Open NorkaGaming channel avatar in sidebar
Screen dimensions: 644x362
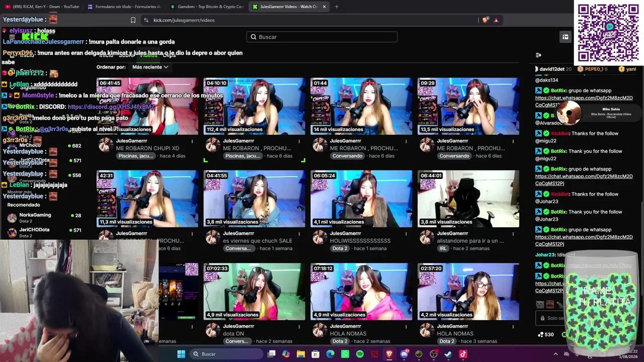click(x=12, y=218)
